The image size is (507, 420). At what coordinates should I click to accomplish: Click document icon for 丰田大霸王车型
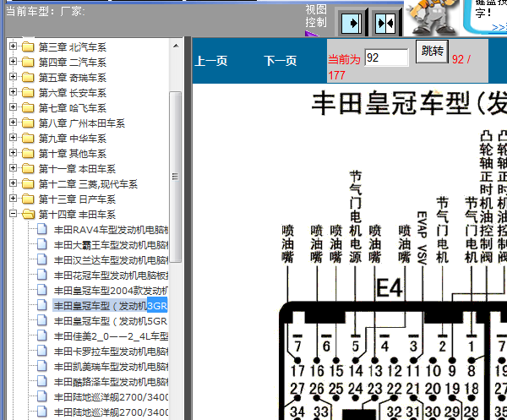[x=42, y=244]
